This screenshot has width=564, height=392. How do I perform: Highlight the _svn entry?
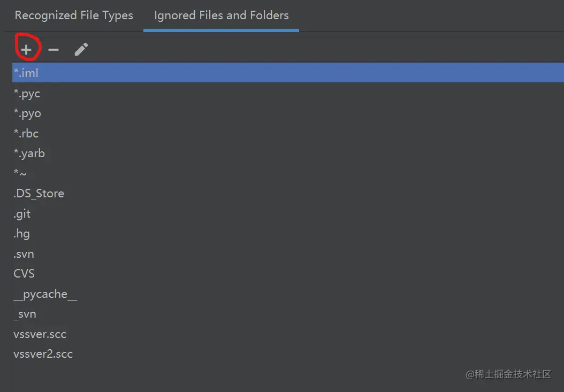pos(288,314)
